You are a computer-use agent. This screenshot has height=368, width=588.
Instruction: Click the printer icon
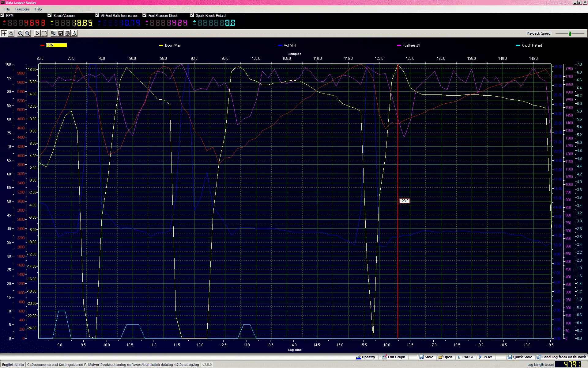67,33
